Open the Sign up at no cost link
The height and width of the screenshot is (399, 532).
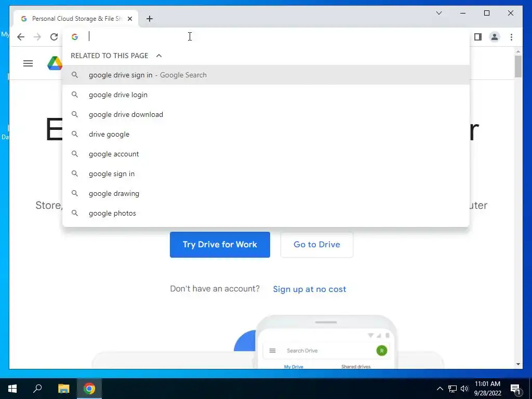tap(310, 289)
